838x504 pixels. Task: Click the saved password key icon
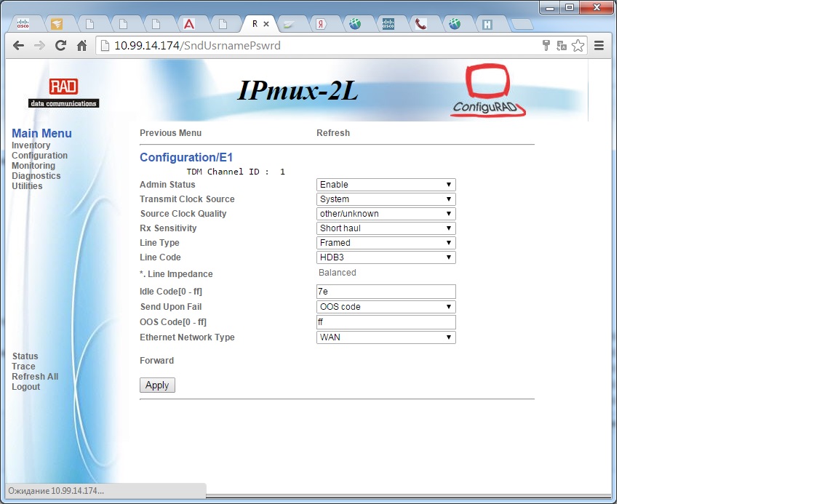tap(546, 45)
